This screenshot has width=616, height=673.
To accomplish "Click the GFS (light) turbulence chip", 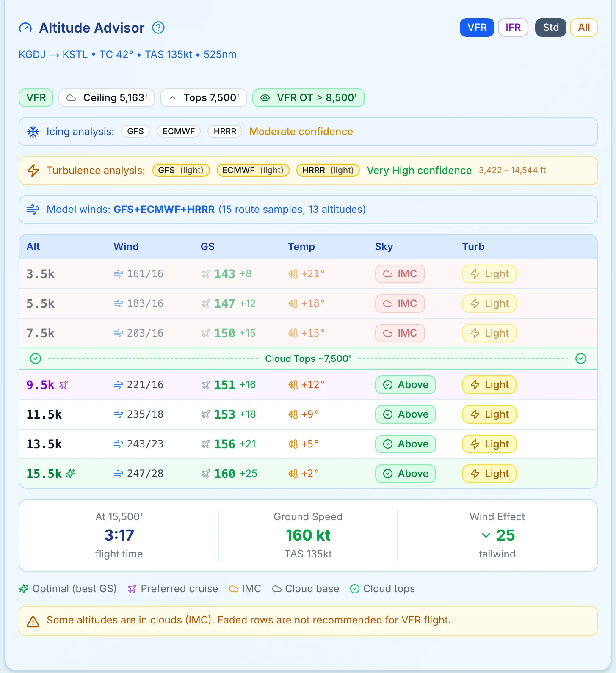I will point(181,170).
